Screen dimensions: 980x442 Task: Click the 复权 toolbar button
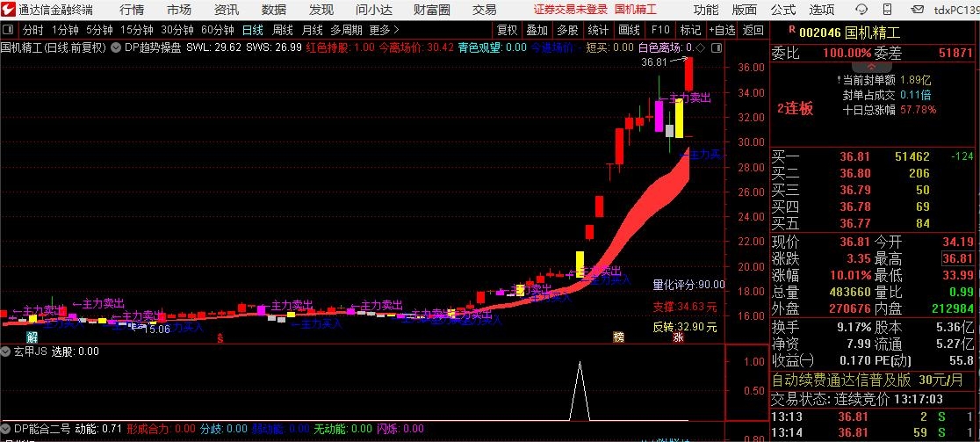[x=507, y=30]
